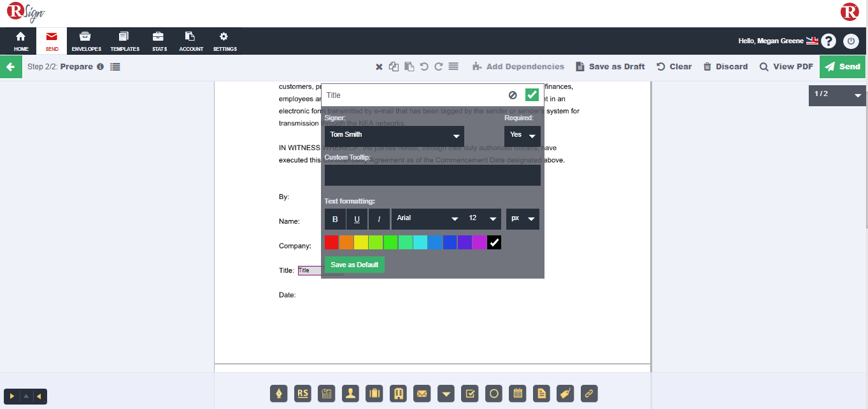Screen dimensions: 868x409
Task: Go to the Templates tab
Action: click(124, 41)
